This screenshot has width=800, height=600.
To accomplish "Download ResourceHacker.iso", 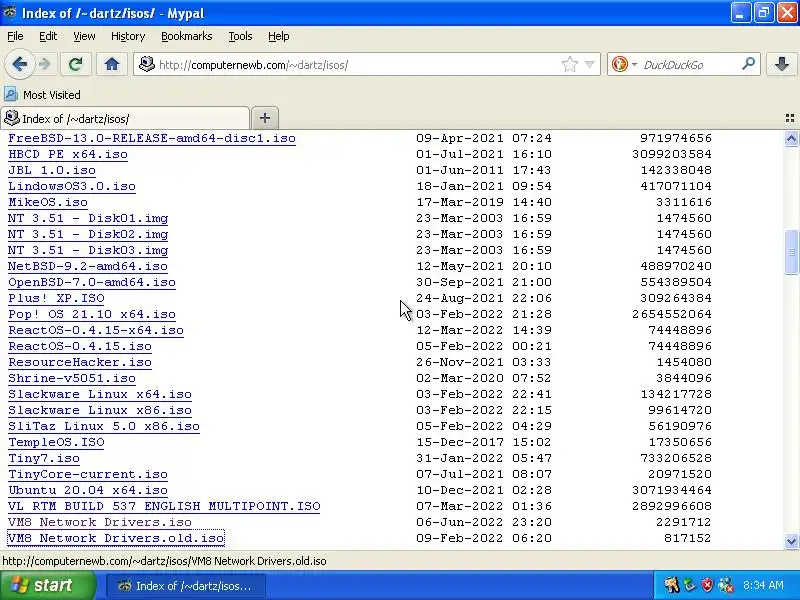I will [x=80, y=362].
